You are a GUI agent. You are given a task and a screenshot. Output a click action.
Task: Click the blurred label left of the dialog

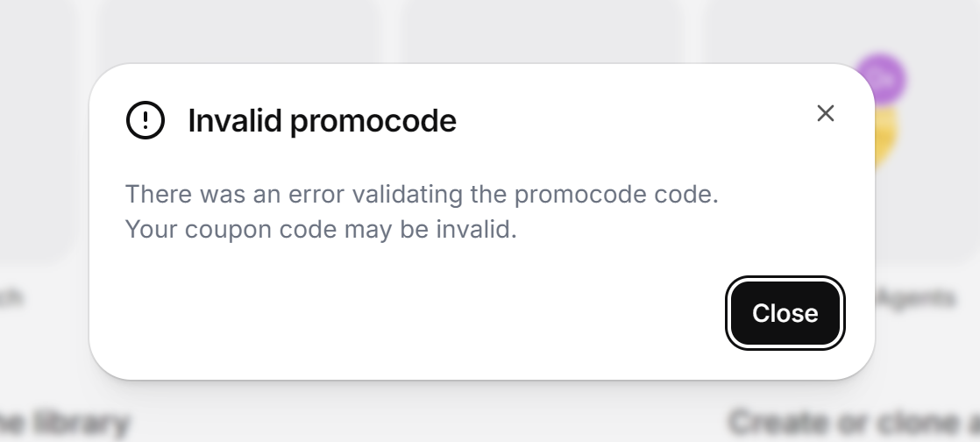click(11, 297)
